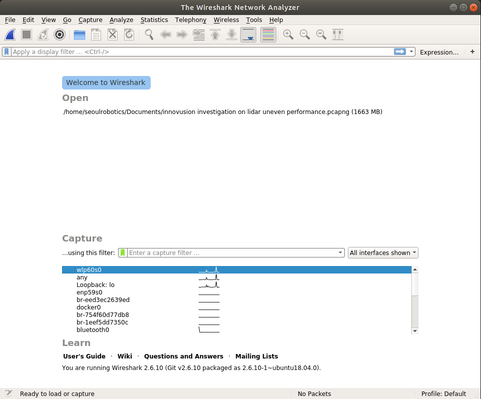This screenshot has width=481, height=399.
Task: Open recent innovusion investigation pcapng file
Action: click(x=223, y=112)
